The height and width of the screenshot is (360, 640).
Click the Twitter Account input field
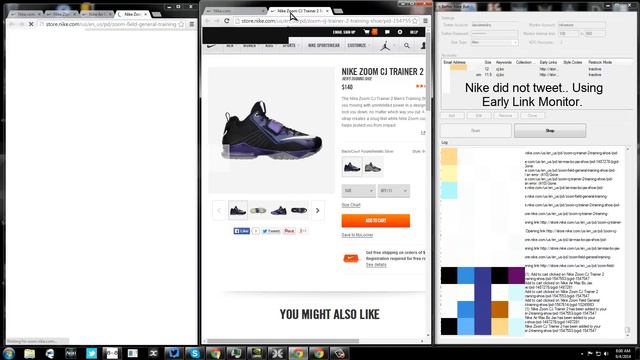pos(494,25)
